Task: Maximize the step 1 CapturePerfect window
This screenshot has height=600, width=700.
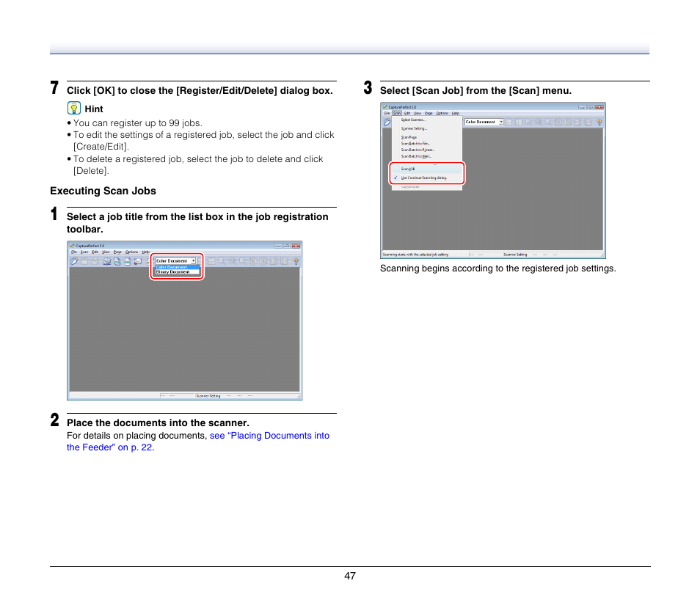Action: click(x=287, y=246)
